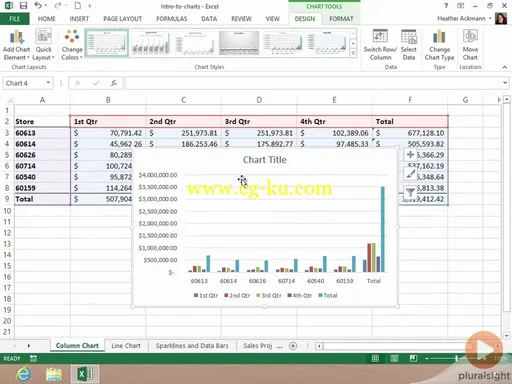The width and height of the screenshot is (512, 384).
Task: Open Add Chart Element menu
Action: [x=16, y=45]
